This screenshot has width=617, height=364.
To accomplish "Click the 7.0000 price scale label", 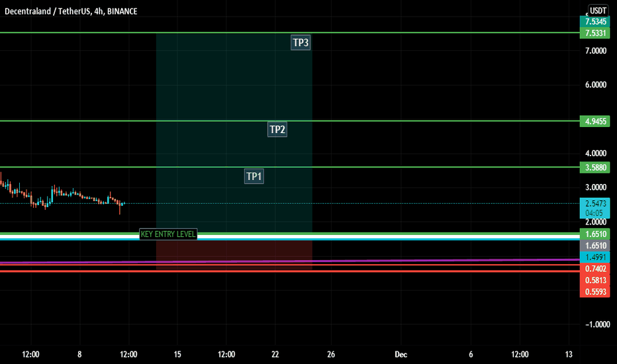I will [596, 51].
